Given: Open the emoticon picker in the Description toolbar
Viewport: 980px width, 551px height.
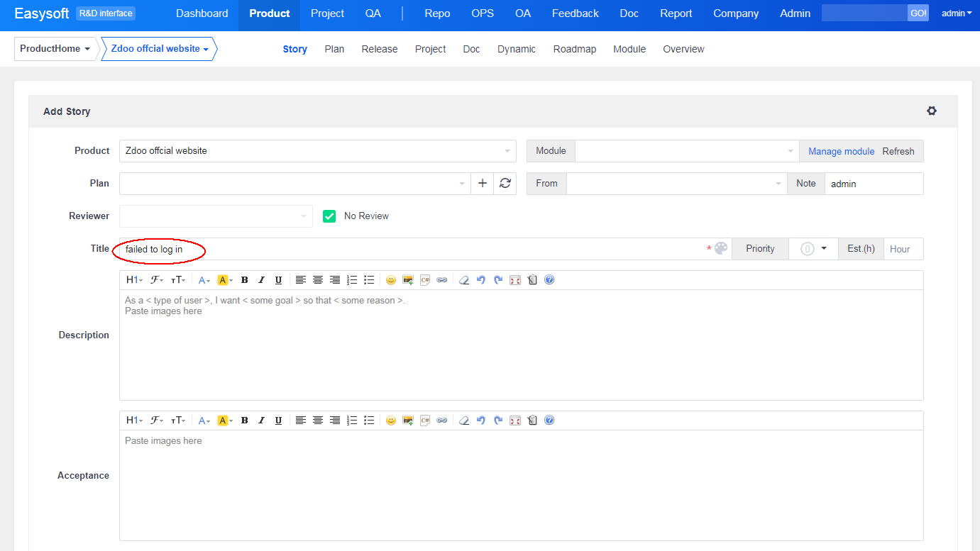Looking at the screenshot, I should coord(391,280).
